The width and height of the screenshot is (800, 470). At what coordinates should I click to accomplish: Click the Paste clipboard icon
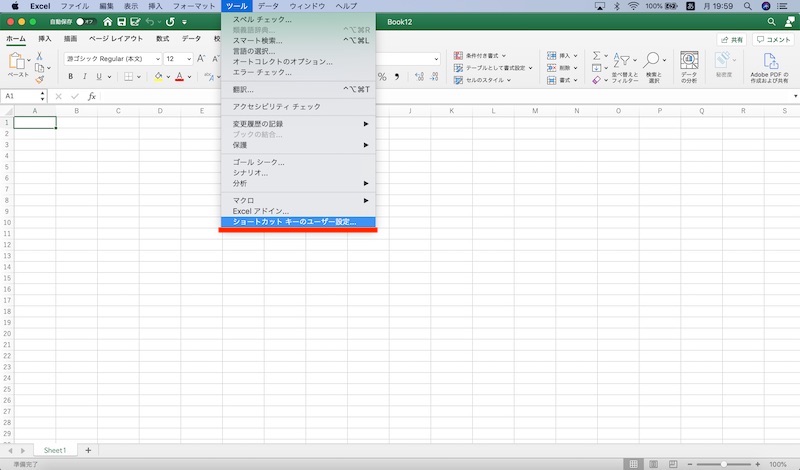tap(17, 61)
